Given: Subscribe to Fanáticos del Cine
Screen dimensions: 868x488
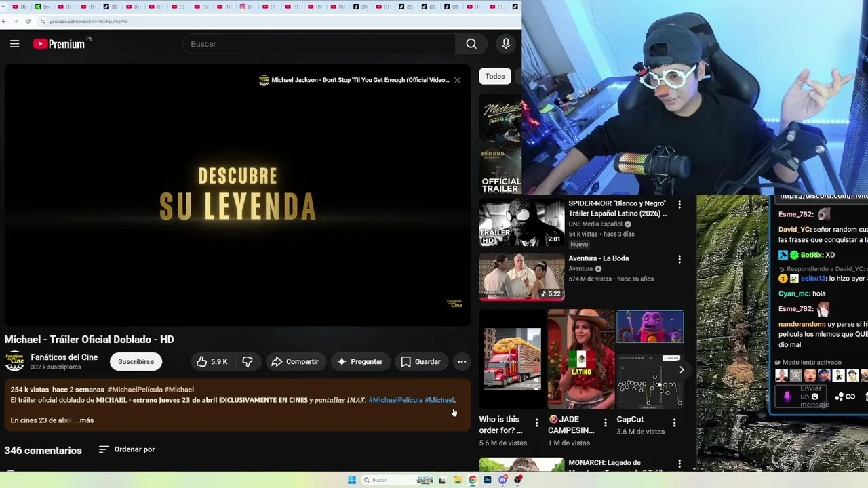Looking at the screenshot, I should coord(136,362).
